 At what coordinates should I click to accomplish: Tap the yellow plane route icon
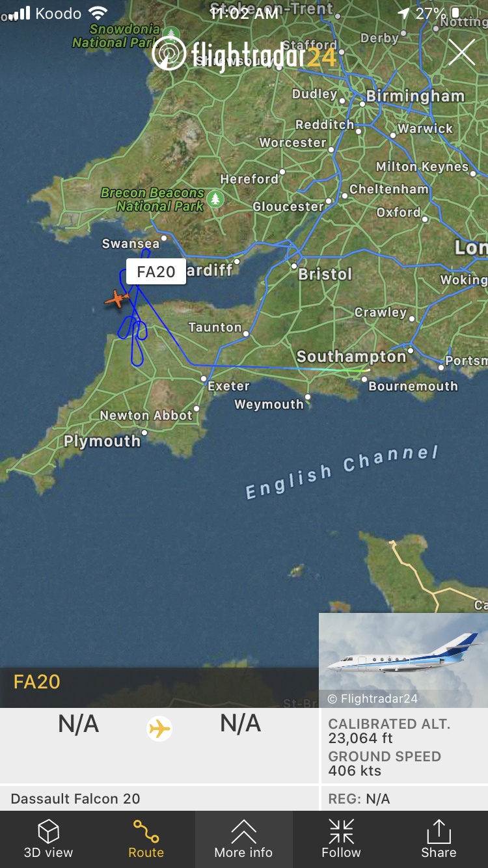159,729
